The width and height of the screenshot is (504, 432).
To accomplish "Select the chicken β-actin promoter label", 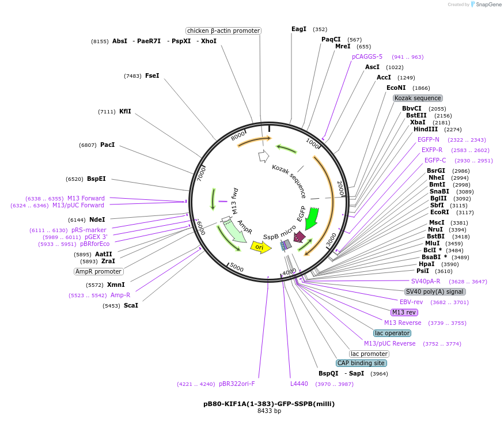I will [x=223, y=31].
